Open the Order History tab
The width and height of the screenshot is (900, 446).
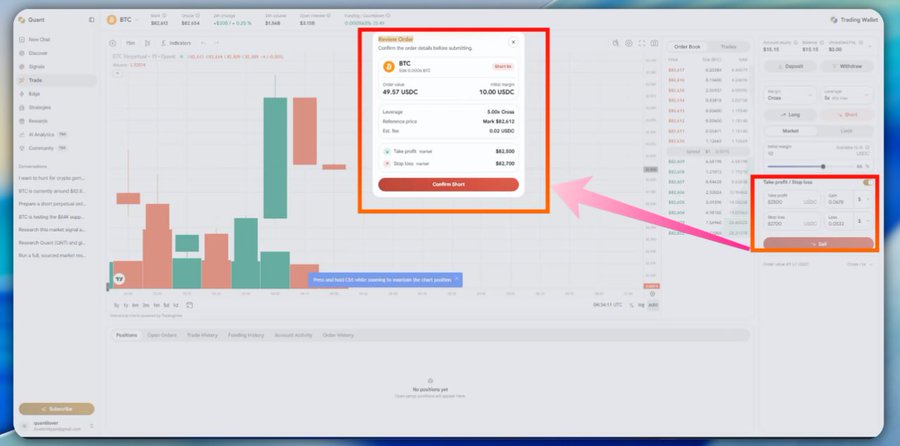pyautogui.click(x=338, y=335)
